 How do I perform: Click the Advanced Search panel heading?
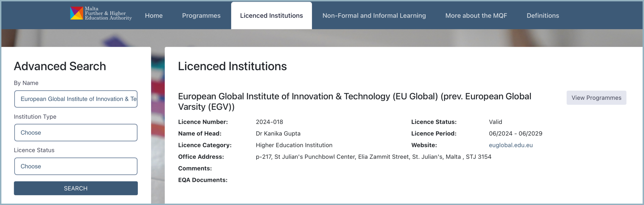click(x=60, y=66)
